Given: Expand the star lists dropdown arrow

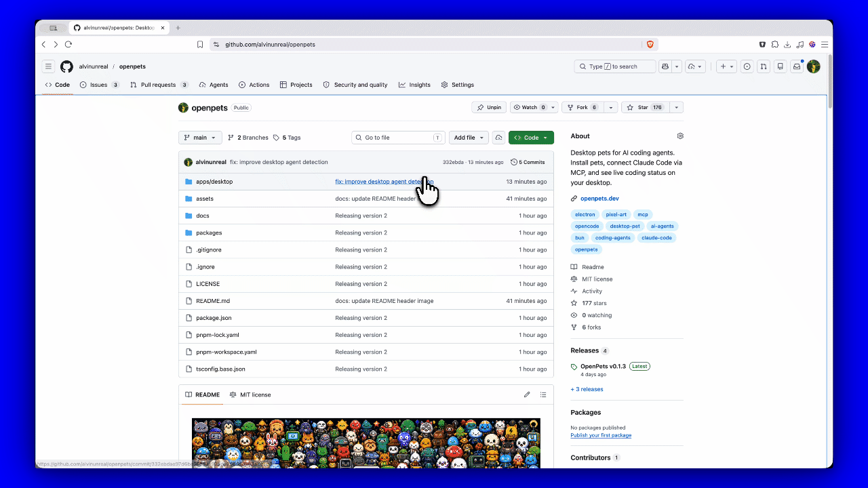Looking at the screenshot, I should tap(676, 107).
